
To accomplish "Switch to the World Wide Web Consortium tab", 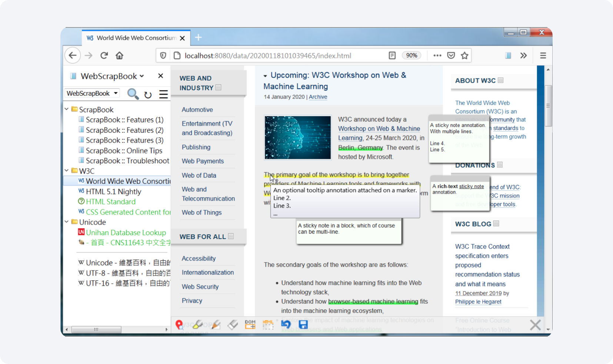I will point(131,37).
